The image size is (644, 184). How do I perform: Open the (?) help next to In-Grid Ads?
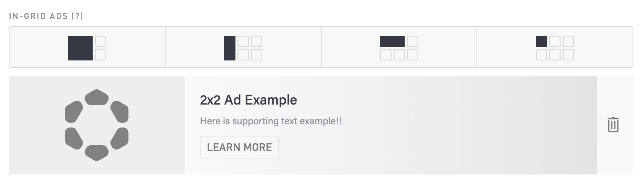77,16
